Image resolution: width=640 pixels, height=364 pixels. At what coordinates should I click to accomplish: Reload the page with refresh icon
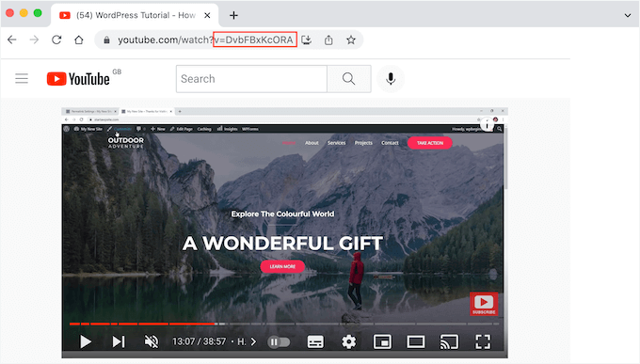(56, 40)
